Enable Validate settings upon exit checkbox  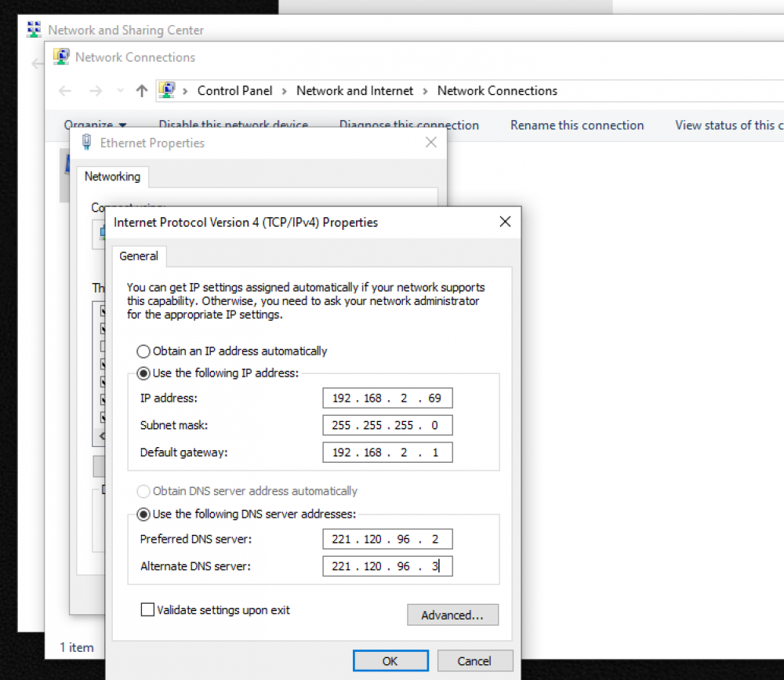click(x=147, y=609)
